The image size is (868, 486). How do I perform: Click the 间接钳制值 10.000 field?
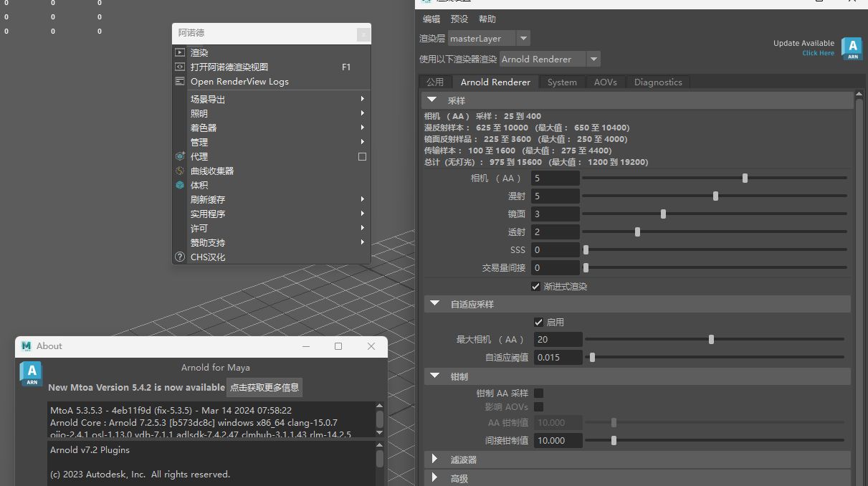[558, 440]
